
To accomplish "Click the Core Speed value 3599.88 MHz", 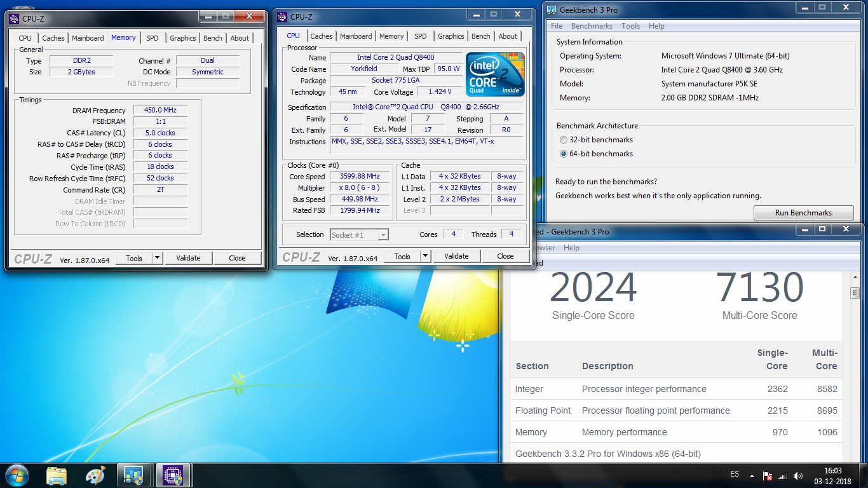I will tap(360, 176).
